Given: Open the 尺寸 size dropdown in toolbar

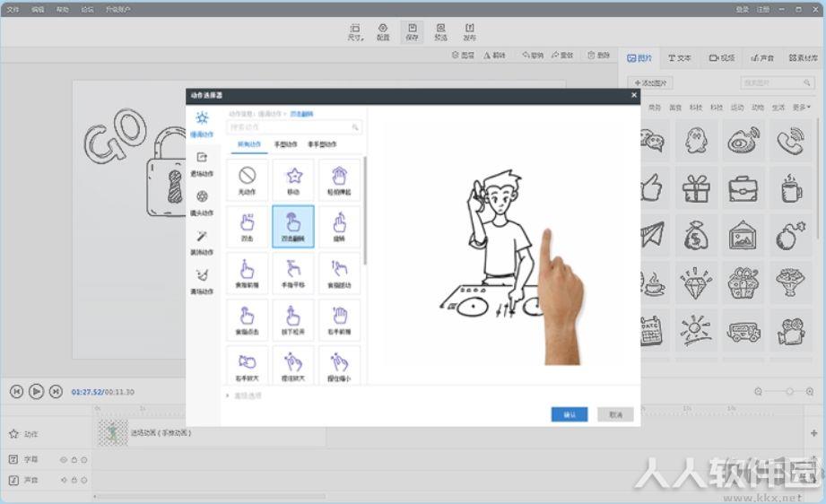Looking at the screenshot, I should point(355,31).
